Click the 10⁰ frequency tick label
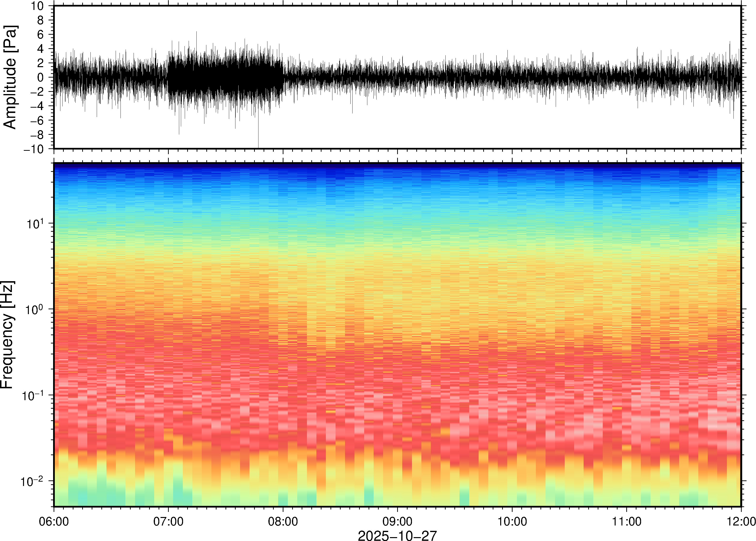 pos(35,310)
